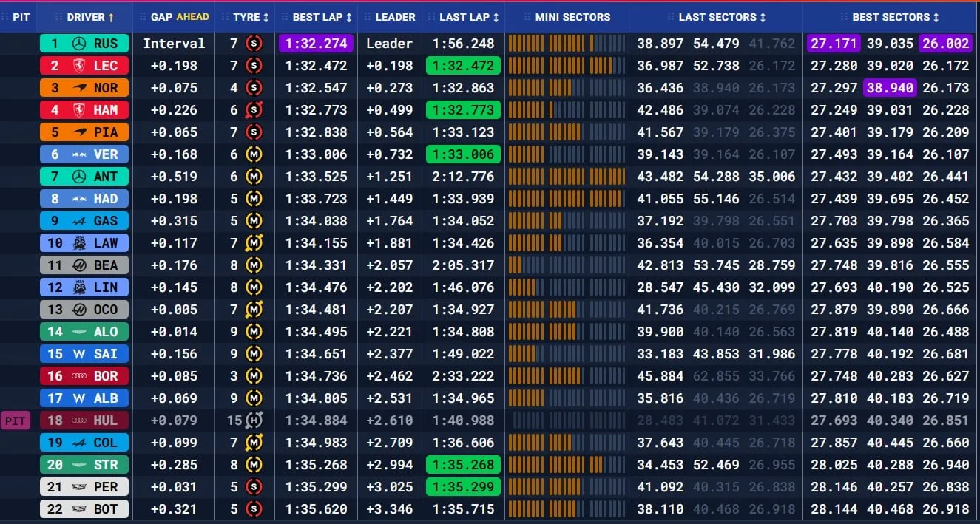980x524 pixels.
Task: Click the mini sectors bar for COL
Action: click(567, 443)
